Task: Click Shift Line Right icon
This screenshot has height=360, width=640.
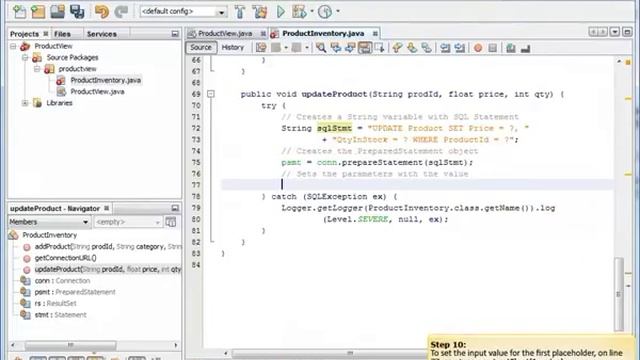Action: (x=460, y=48)
